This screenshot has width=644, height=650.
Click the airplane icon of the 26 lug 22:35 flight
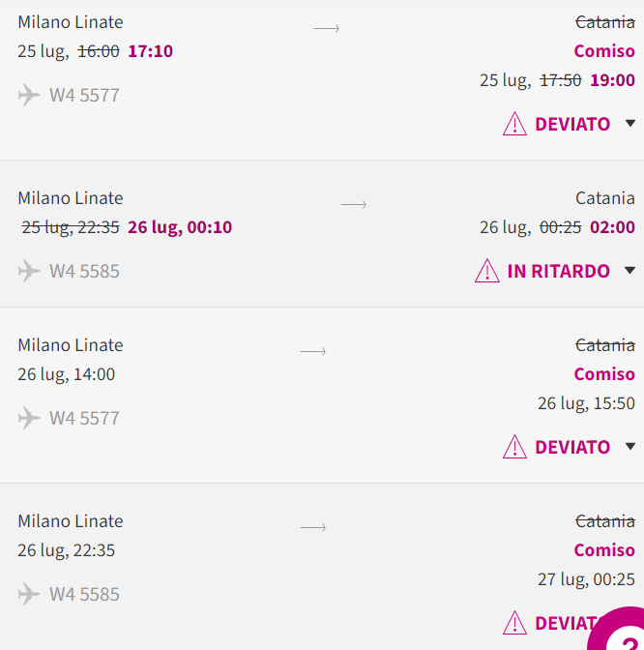(29, 594)
